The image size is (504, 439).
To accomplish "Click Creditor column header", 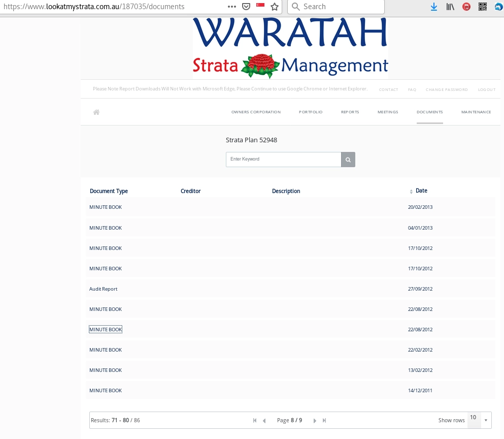I will point(191,191).
